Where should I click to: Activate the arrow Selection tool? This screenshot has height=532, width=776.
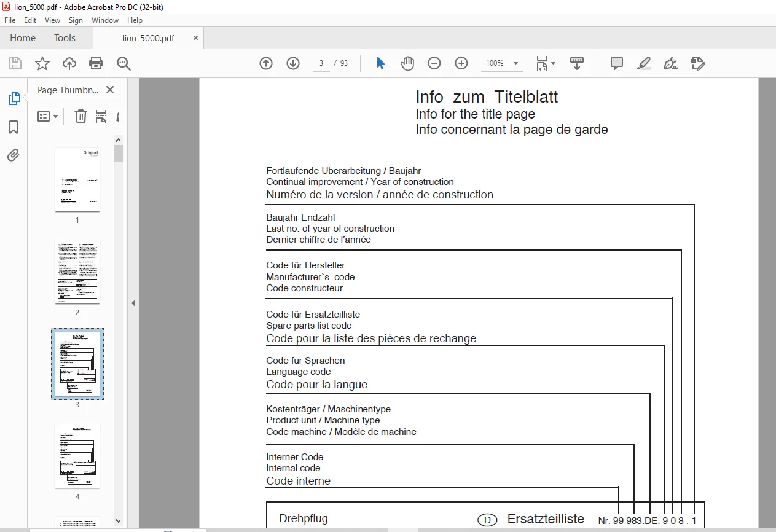380,63
